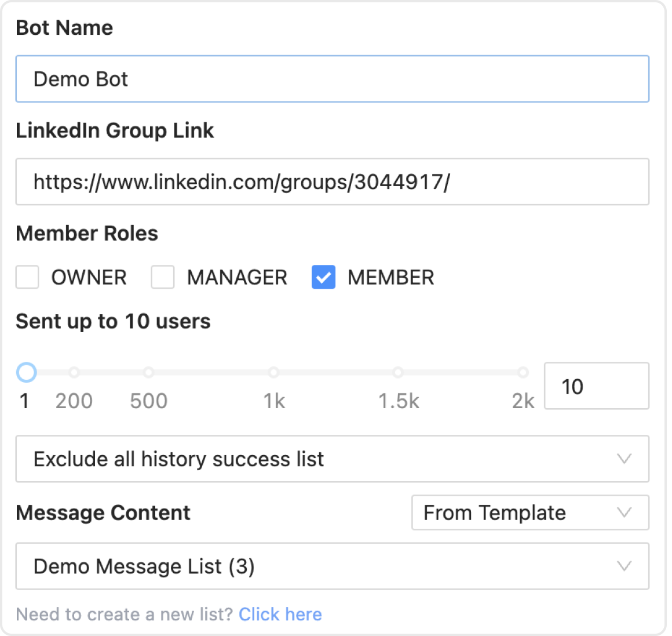Click the 'Click here' link
Image resolution: width=672 pixels, height=636 pixels.
coord(280,614)
